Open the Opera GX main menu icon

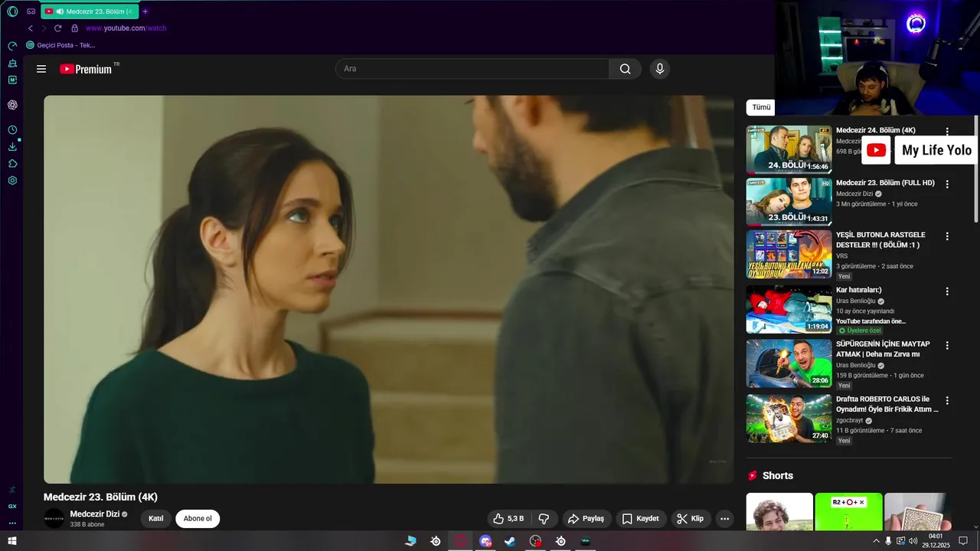[x=12, y=11]
